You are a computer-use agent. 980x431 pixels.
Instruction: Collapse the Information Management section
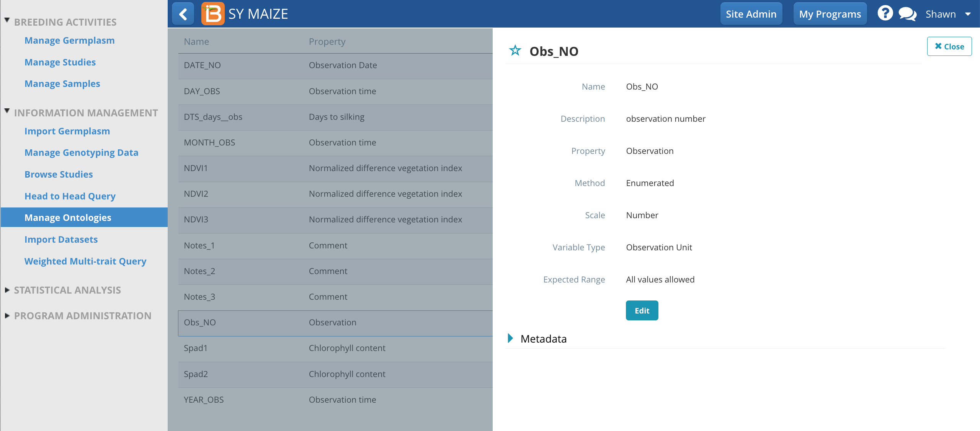pyautogui.click(x=7, y=111)
